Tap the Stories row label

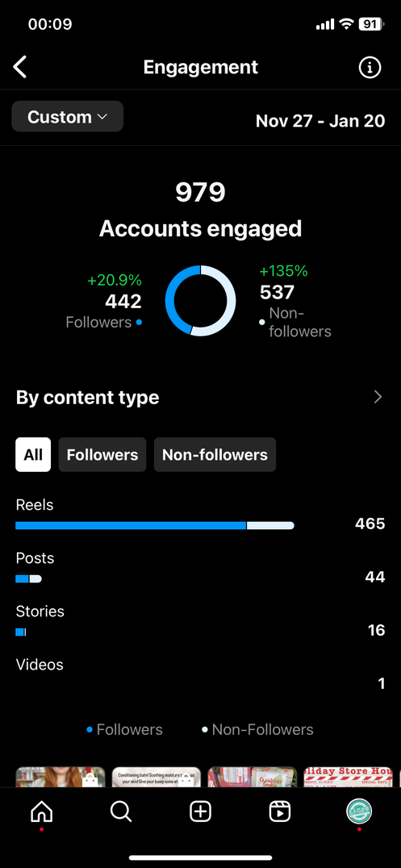click(40, 611)
